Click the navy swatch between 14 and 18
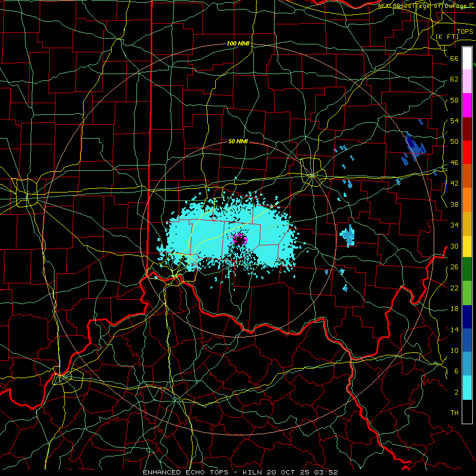Screen dimensions: 476x476 click(467, 317)
